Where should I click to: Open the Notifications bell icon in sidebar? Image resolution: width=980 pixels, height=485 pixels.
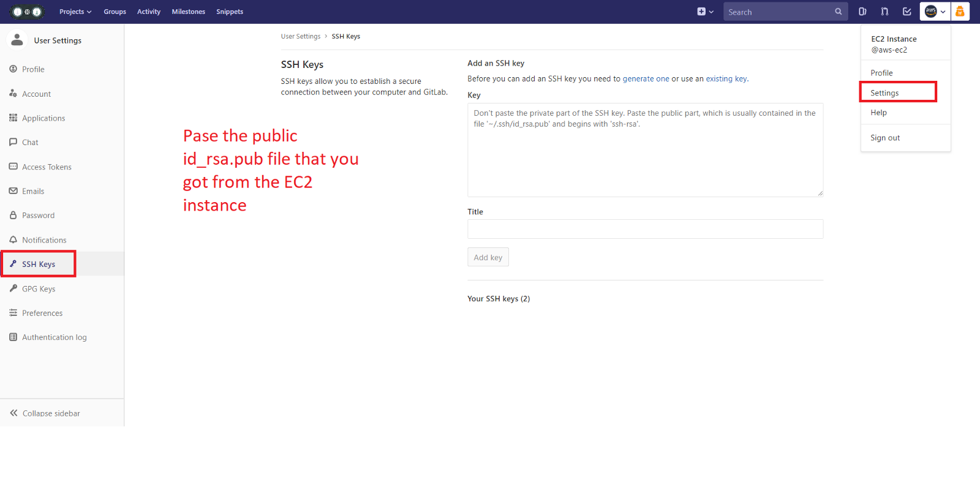(x=13, y=239)
